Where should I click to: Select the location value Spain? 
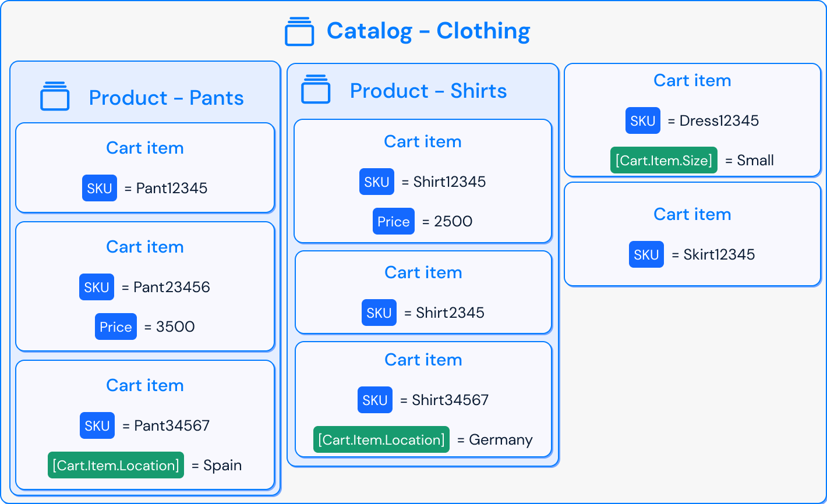pyautogui.click(x=222, y=466)
